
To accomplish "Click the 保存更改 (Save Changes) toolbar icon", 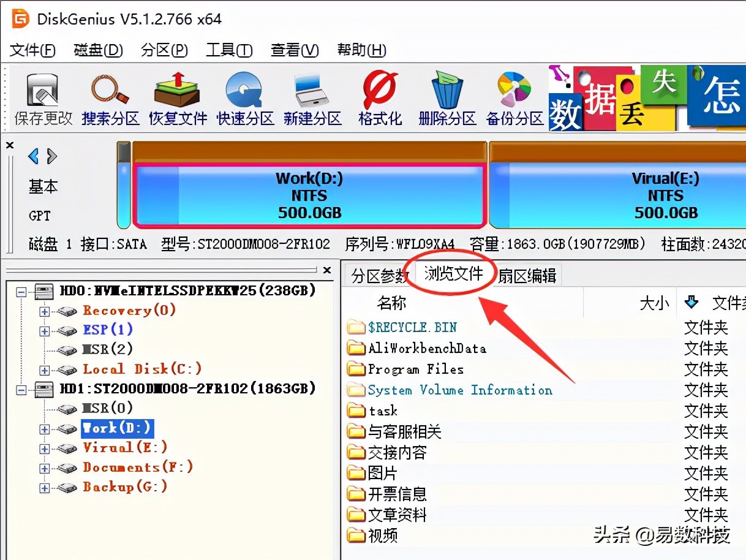I will point(42,97).
